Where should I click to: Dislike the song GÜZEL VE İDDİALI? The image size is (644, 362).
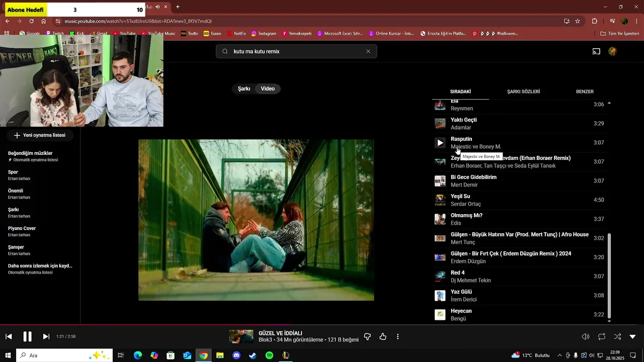[367, 336]
